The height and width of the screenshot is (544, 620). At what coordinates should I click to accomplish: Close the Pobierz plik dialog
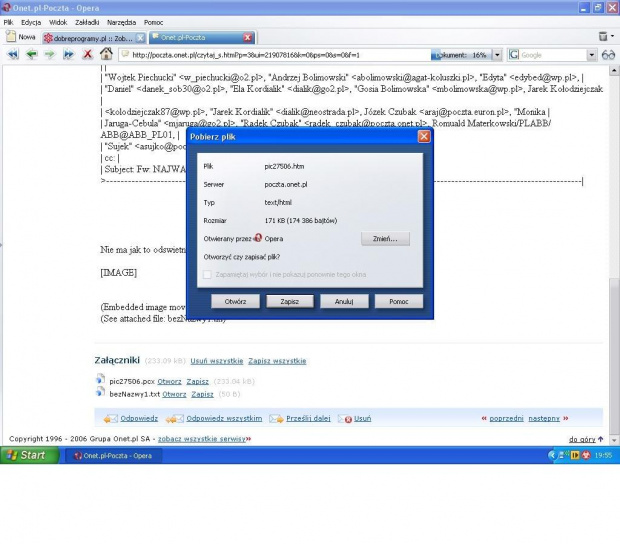click(x=424, y=137)
